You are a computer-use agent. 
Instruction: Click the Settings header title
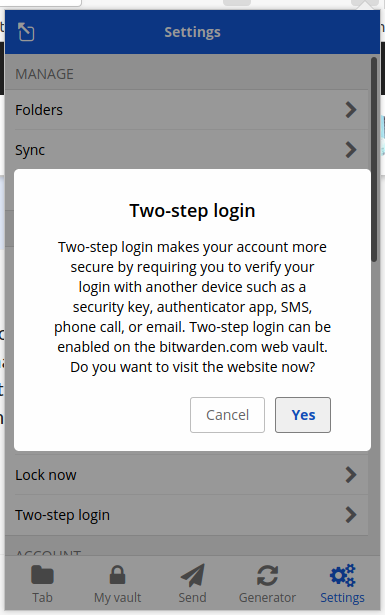tap(192, 32)
